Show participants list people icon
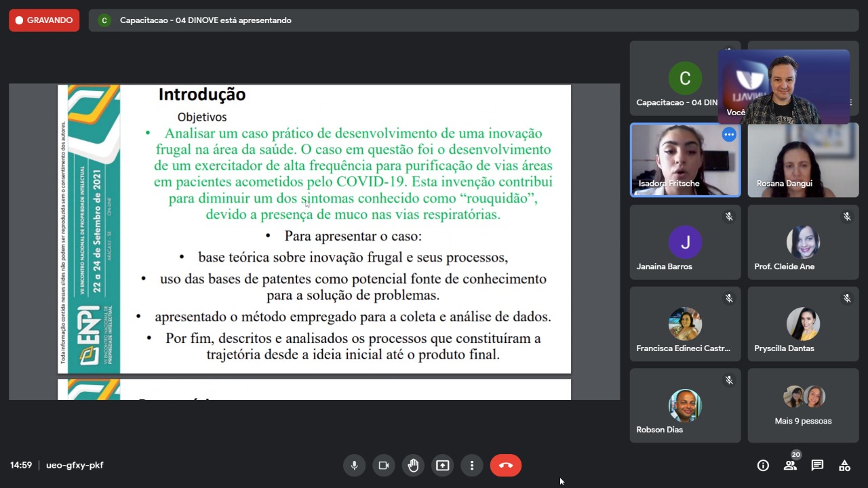 tap(790, 466)
